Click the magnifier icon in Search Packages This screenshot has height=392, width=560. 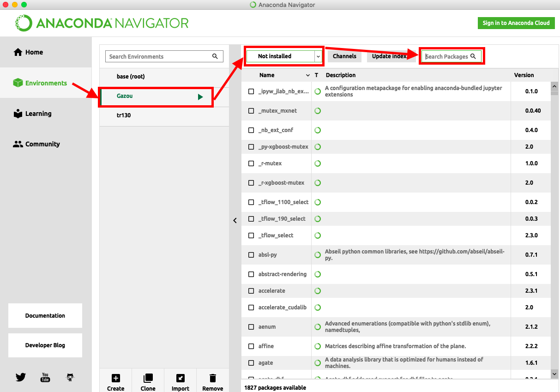473,56
